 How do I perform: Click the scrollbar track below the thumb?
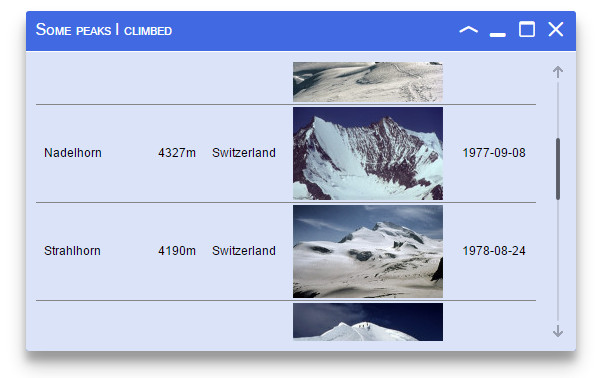pos(558,260)
